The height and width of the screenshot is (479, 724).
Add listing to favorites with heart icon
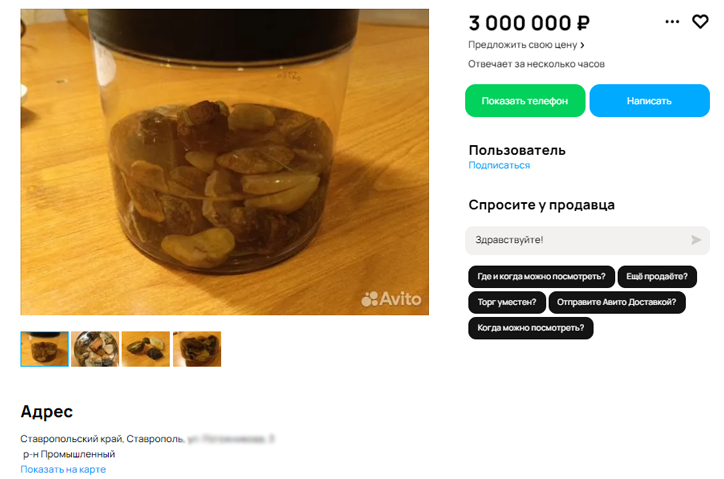point(700,21)
